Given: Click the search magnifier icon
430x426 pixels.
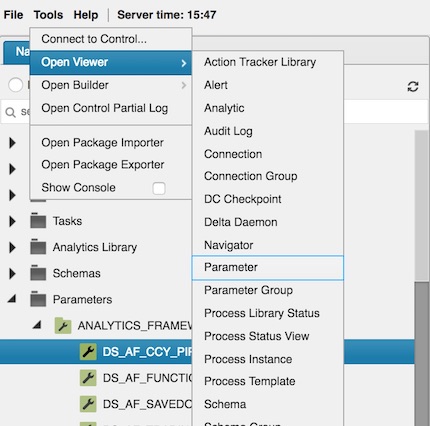Looking at the screenshot, I should [11, 112].
